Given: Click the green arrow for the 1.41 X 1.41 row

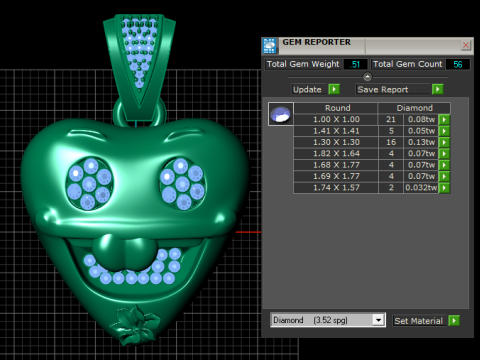Looking at the screenshot, I should coord(444,131).
